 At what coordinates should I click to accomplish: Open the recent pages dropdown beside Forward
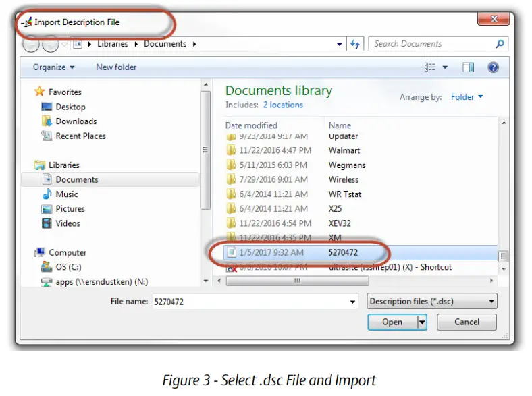[64, 44]
